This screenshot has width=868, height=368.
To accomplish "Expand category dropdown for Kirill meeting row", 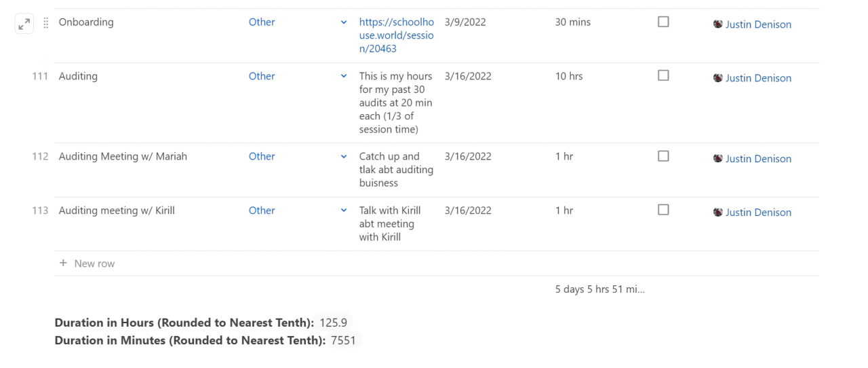I will pos(344,210).
